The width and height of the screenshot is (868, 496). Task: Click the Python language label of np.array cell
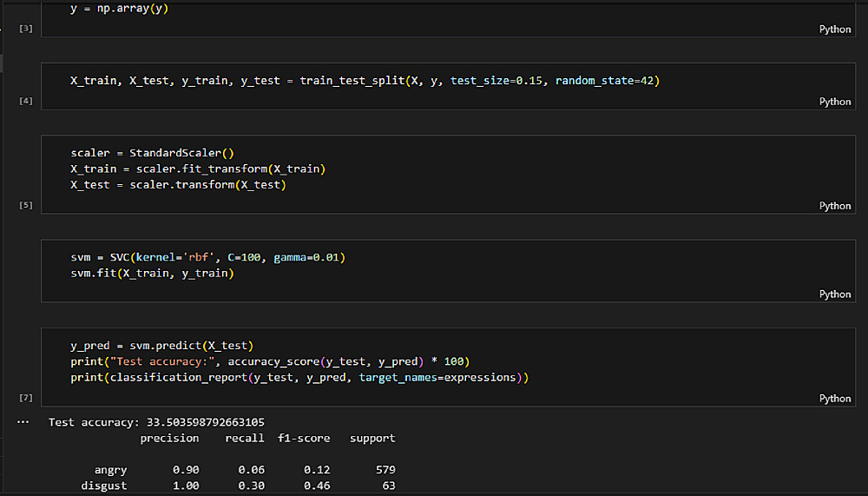click(835, 29)
